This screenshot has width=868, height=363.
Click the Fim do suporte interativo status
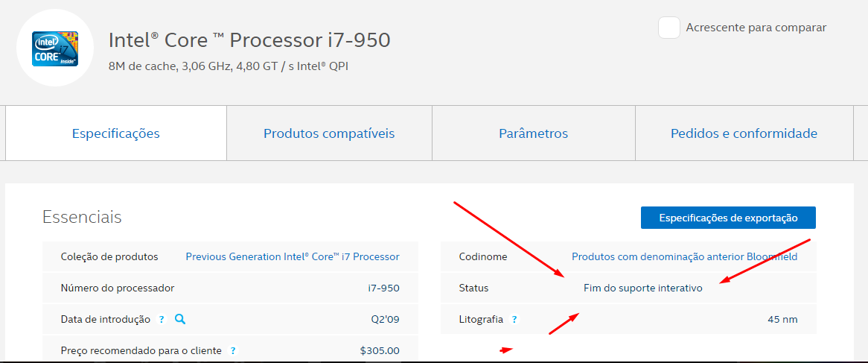coord(642,288)
